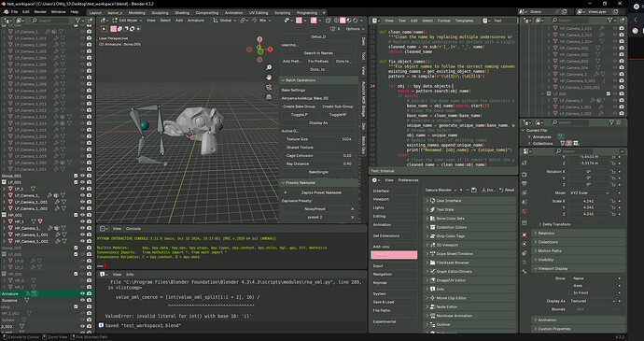Click the ToggleHP button
The width and height of the screenshot is (644, 341).
coord(338,115)
